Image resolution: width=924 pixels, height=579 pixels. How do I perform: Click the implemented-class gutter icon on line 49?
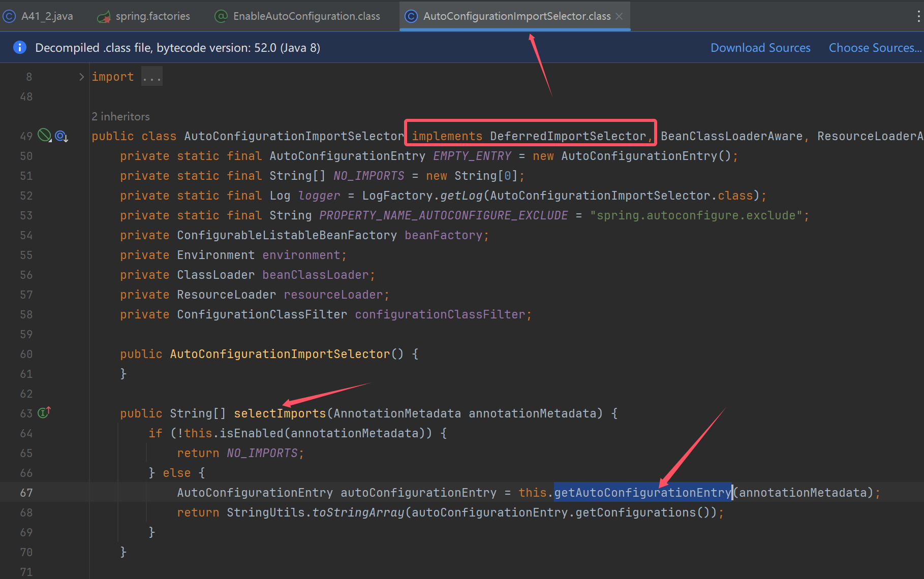click(61, 136)
